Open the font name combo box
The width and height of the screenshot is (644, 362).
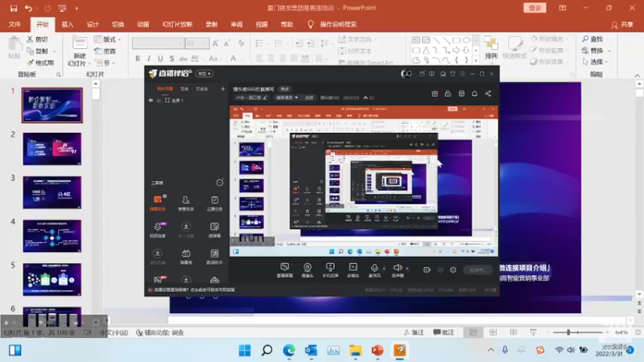[x=158, y=43]
